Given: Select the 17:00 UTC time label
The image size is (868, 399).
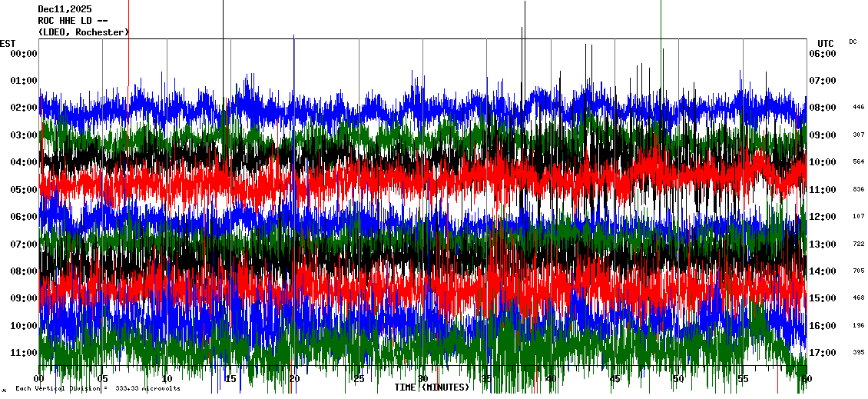Looking at the screenshot, I should 823,352.
